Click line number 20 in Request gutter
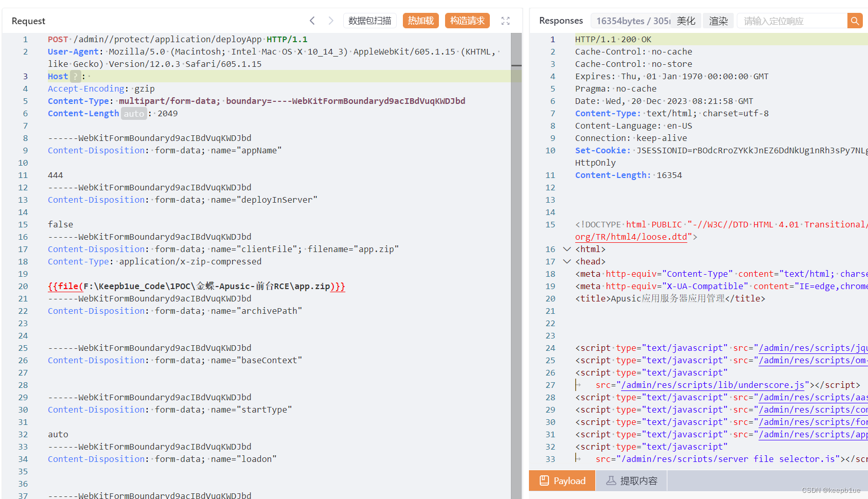Viewport: 868px width, 499px height. 23,286
